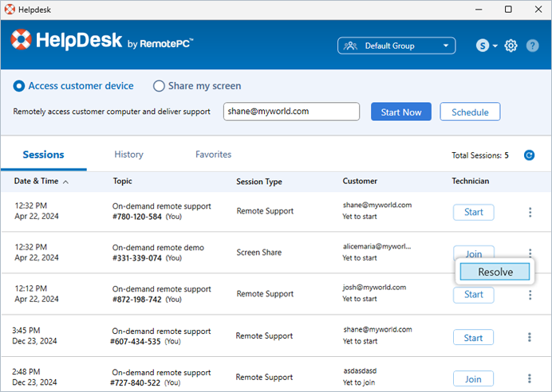Open more options for session #607-434-535
Screen dimensions: 552x392
click(x=529, y=337)
